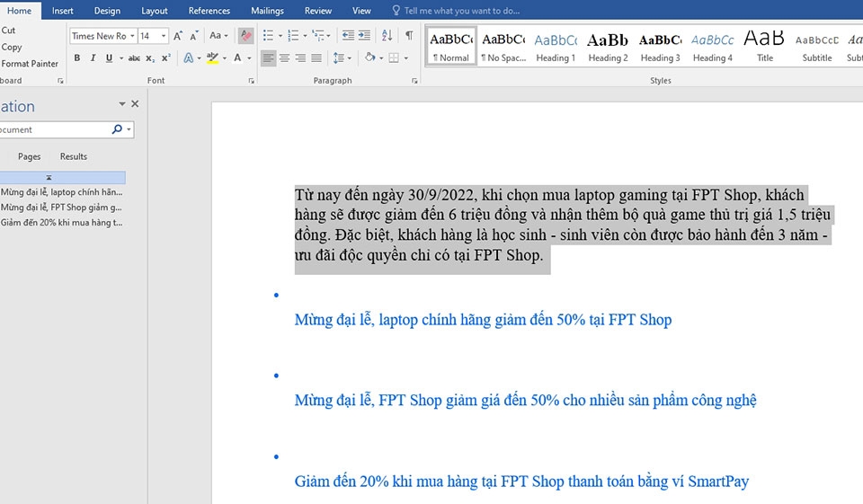This screenshot has height=504, width=863.
Task: Open the Font dialog launcher
Action: 251,81
